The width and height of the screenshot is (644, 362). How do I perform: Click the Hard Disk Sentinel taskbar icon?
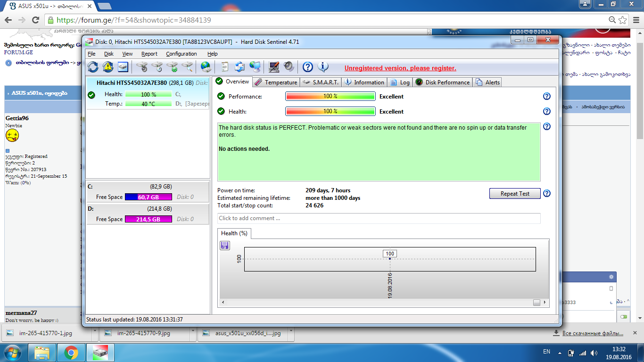click(100, 353)
